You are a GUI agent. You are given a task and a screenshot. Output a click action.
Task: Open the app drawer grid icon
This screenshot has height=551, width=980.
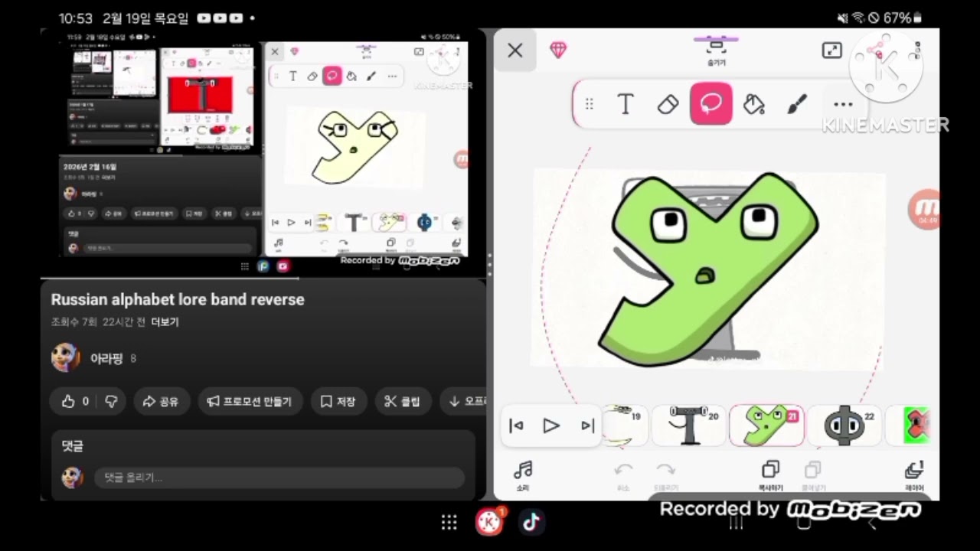pos(449,522)
